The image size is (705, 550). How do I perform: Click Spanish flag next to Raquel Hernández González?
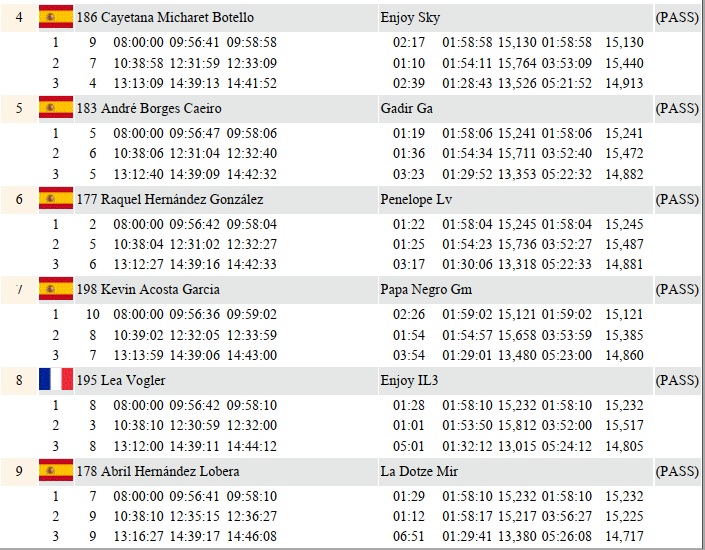tap(56, 199)
